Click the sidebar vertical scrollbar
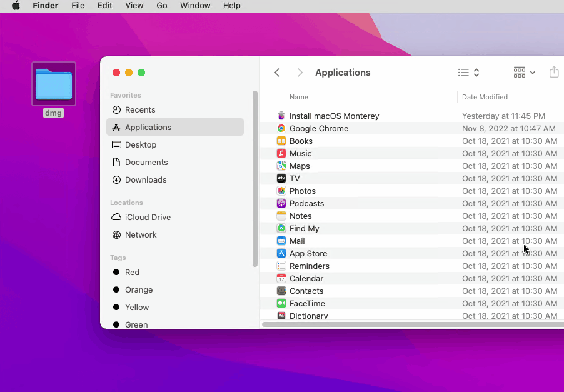 pyautogui.click(x=255, y=179)
